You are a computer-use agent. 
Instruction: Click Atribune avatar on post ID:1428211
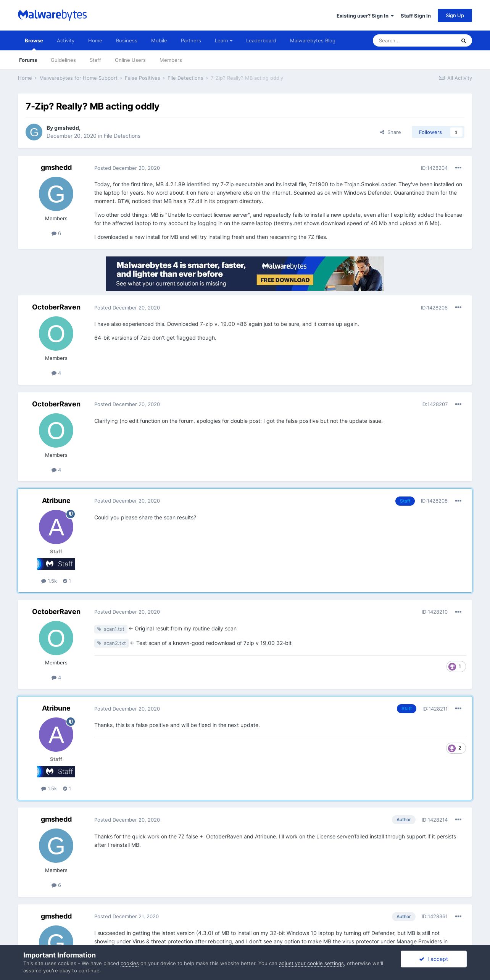click(56, 735)
